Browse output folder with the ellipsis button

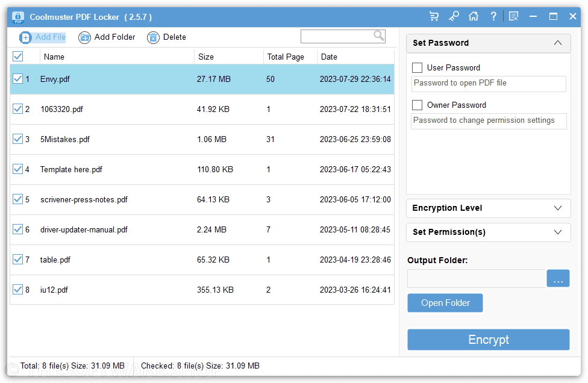tap(558, 278)
